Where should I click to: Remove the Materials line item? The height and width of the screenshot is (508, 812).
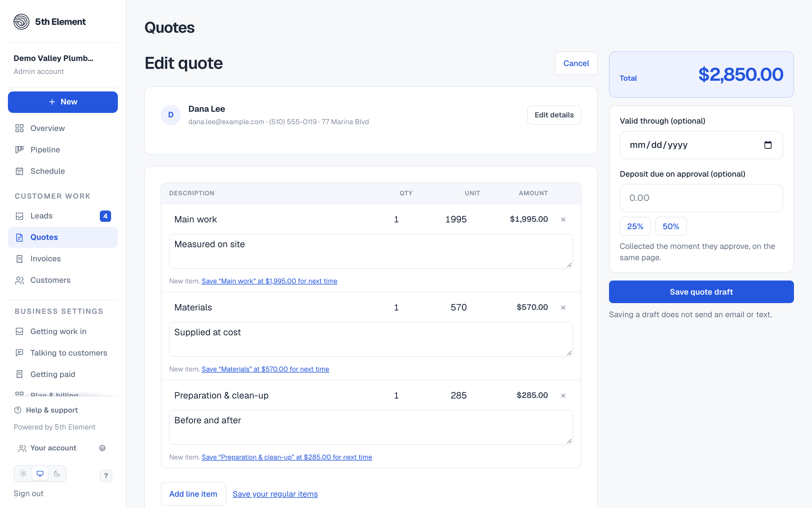pos(563,308)
